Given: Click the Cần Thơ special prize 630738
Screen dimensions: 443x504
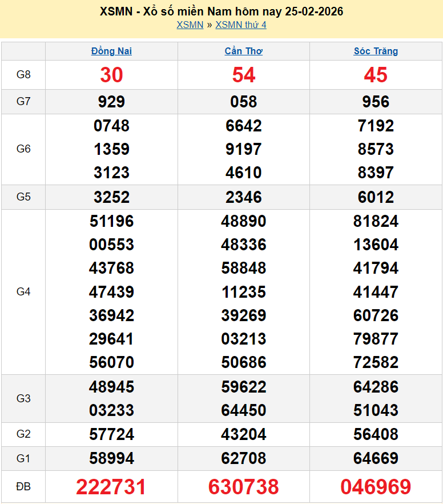Looking at the screenshot, I should [244, 487].
